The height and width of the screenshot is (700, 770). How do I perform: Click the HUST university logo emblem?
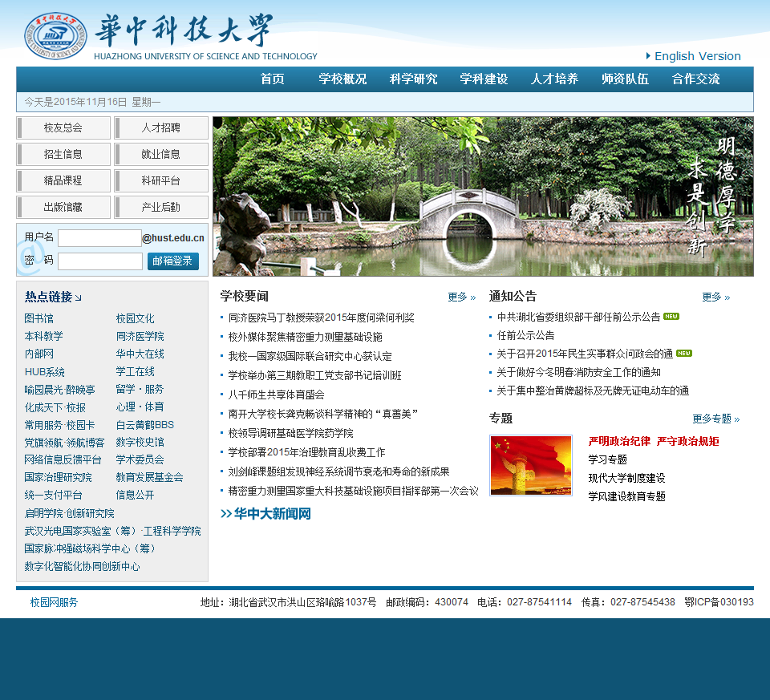55,36
